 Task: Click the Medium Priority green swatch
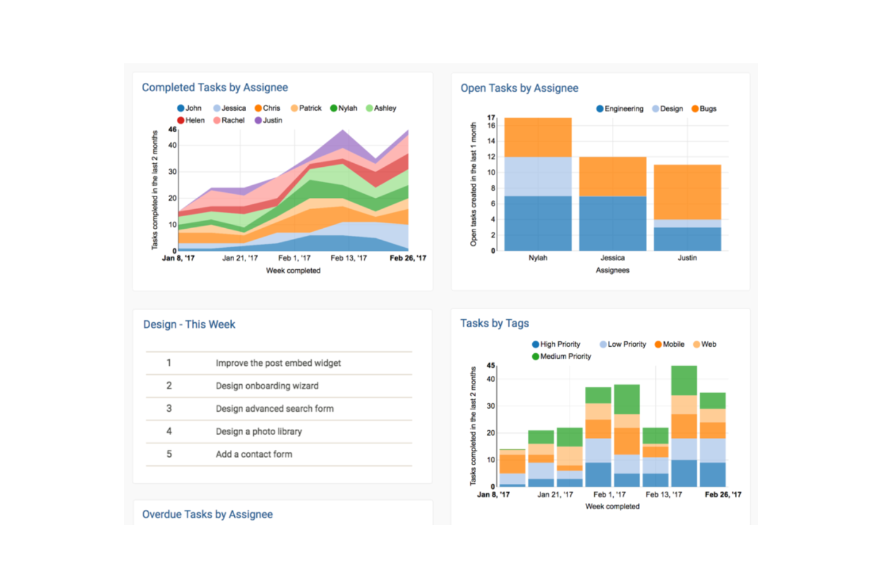click(x=534, y=356)
